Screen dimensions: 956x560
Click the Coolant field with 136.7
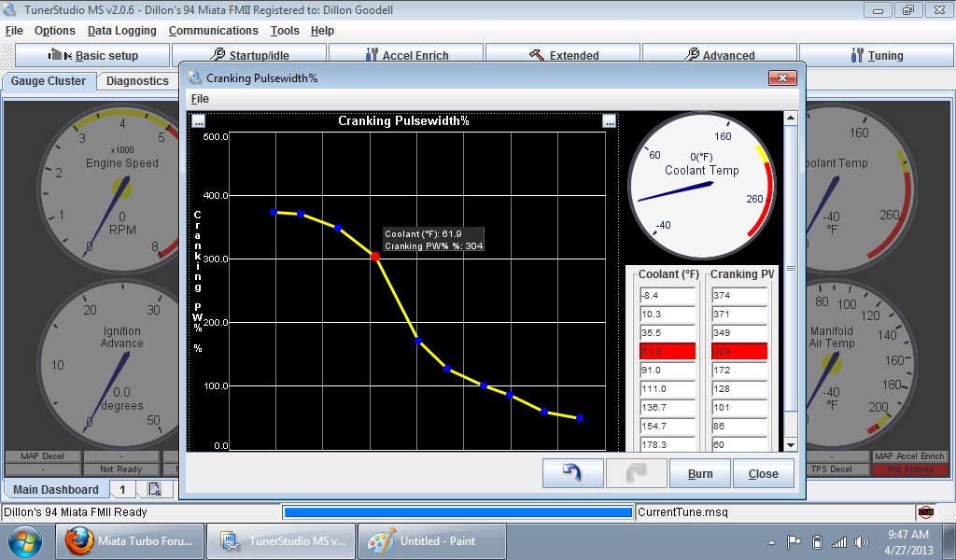point(668,408)
